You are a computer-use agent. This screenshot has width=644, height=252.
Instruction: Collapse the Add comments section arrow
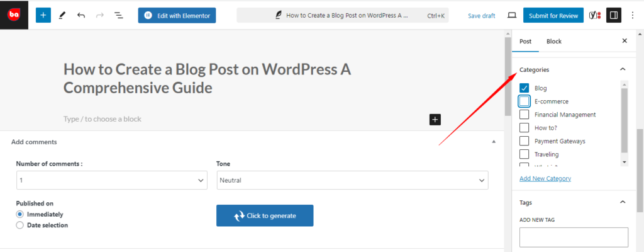pos(494,142)
